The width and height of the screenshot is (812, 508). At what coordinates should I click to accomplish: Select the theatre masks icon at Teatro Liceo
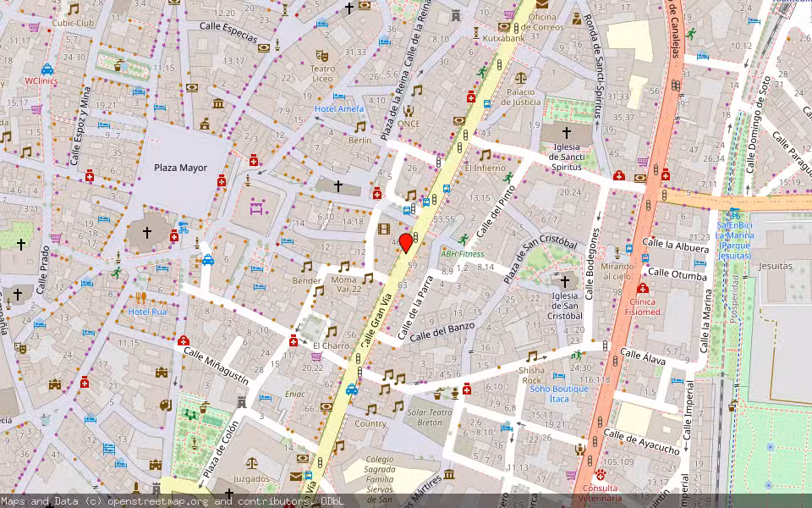(321, 55)
